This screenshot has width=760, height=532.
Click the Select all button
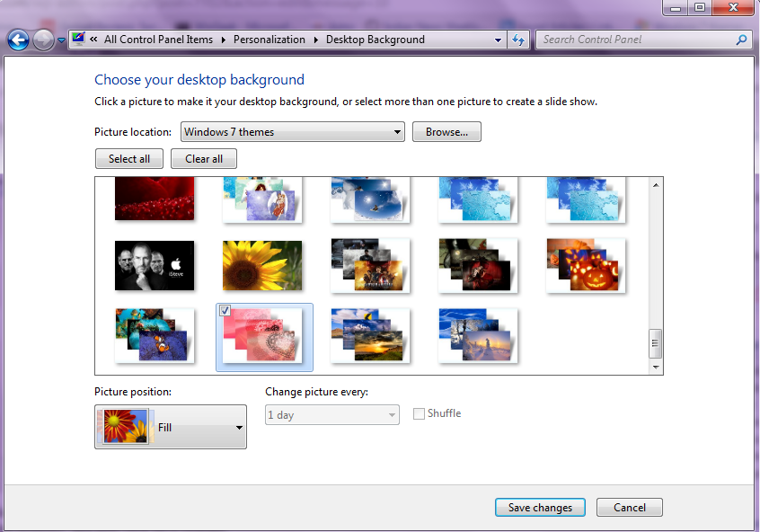click(129, 158)
